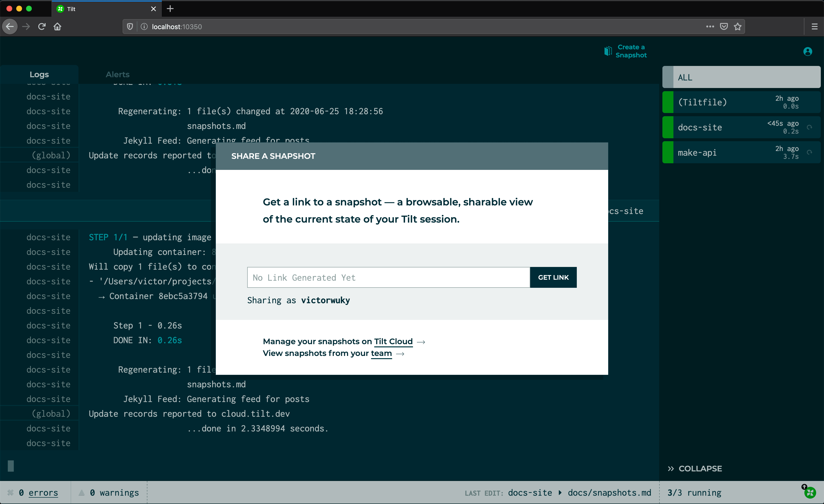Go to the browser home icon

(58, 26)
